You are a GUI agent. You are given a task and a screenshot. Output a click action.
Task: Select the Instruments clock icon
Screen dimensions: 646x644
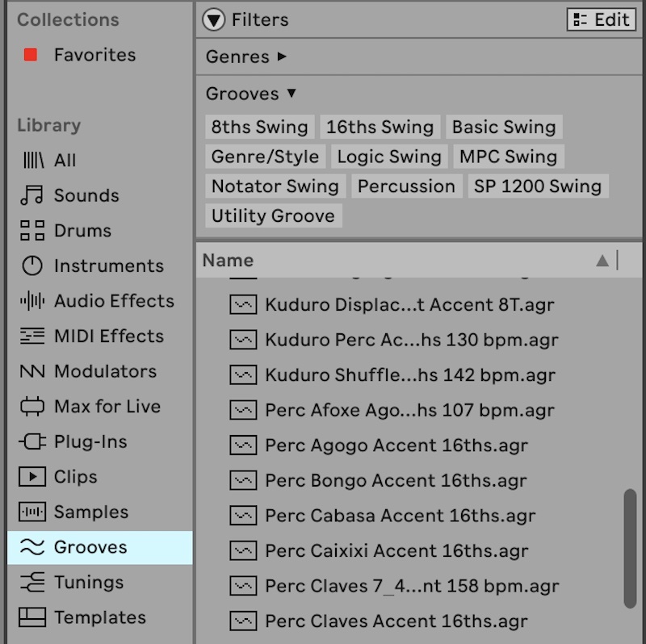[31, 266]
